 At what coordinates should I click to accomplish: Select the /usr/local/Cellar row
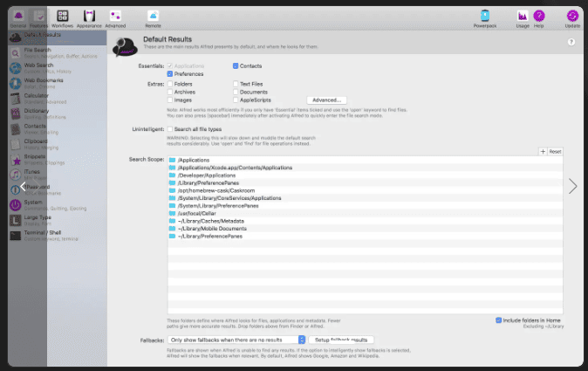(365, 214)
